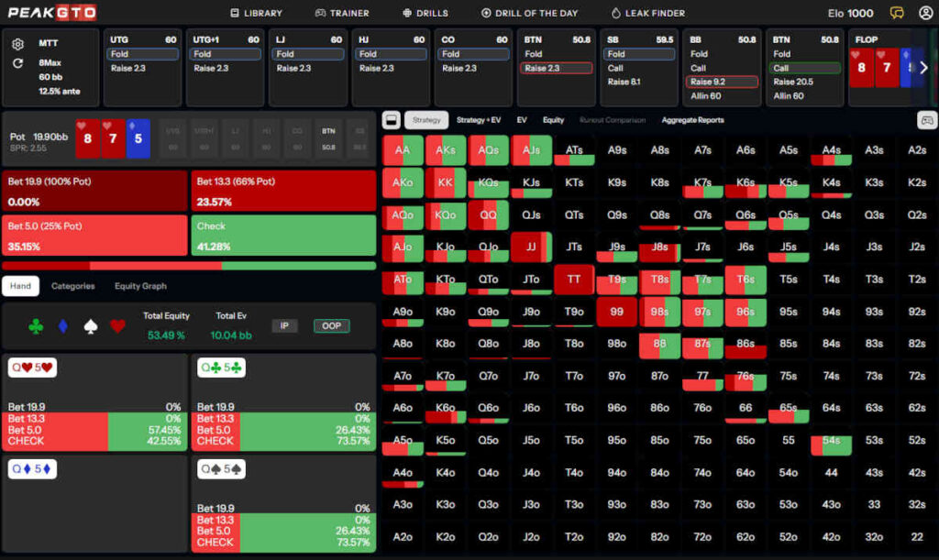Click the gamepad icon above range grid
The image size is (939, 560).
click(926, 120)
